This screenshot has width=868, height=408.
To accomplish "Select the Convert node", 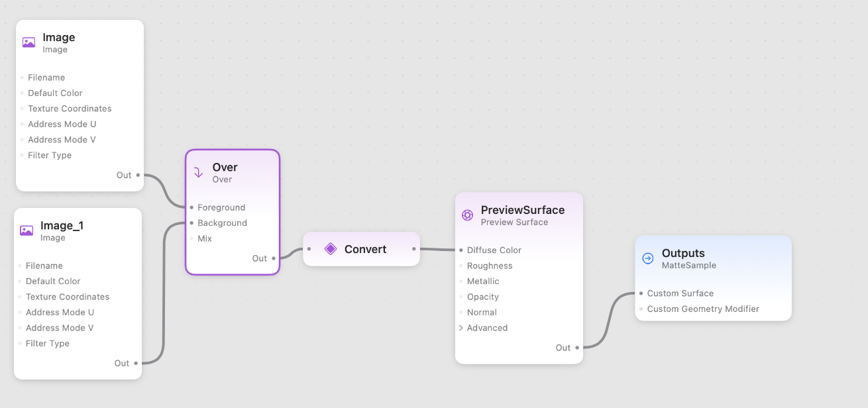I will (x=362, y=249).
